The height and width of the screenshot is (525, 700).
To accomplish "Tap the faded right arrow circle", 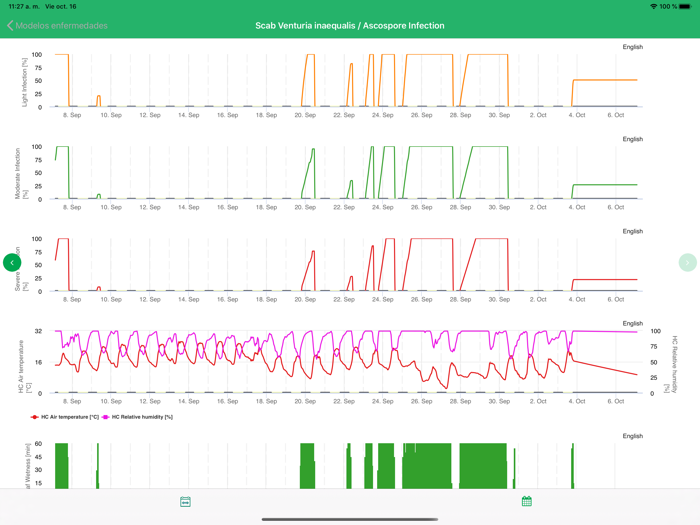I will 687,262.
